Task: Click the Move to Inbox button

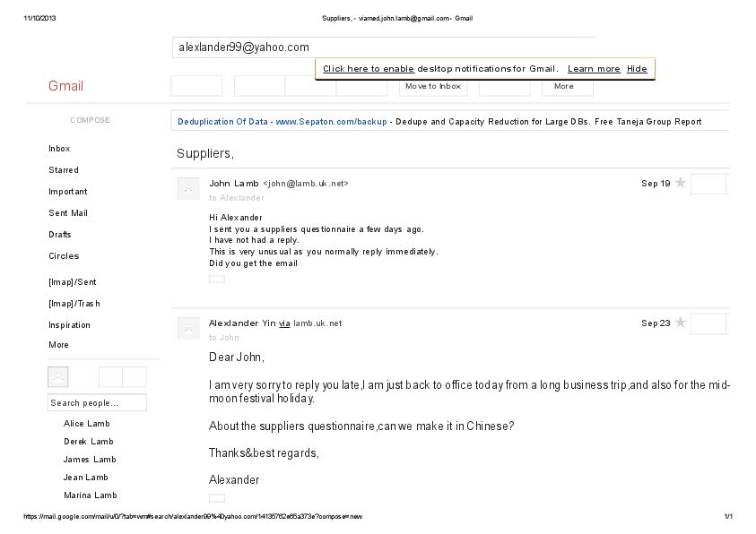Action: click(x=433, y=86)
